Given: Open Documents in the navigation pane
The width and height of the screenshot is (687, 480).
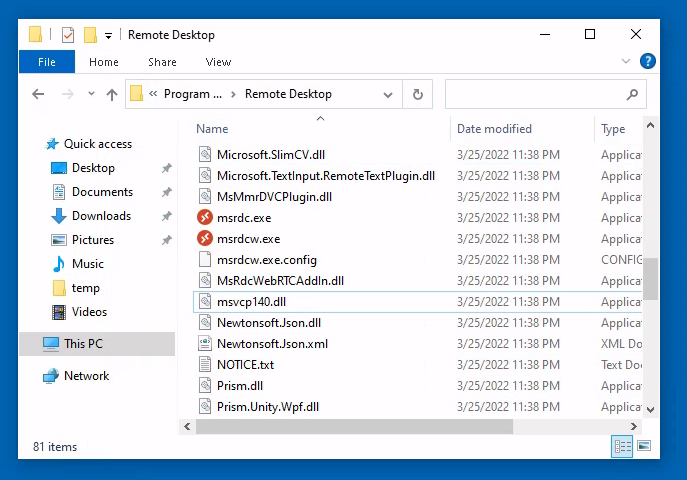Looking at the screenshot, I should click(x=102, y=192).
